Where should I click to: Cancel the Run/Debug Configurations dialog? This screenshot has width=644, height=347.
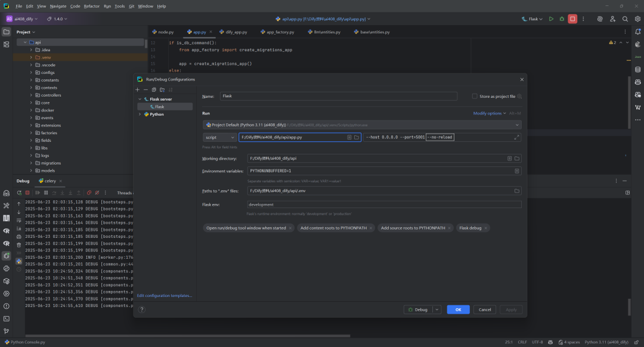[485, 309]
